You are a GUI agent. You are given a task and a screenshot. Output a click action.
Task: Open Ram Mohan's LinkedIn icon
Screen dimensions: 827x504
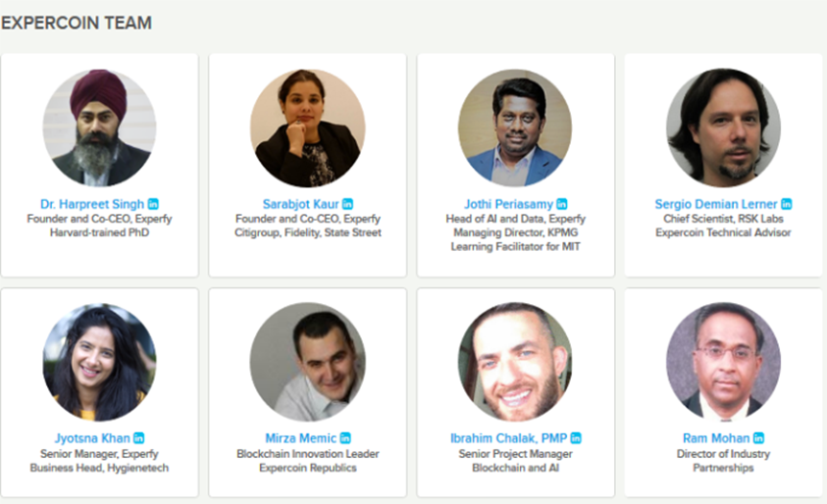click(758, 437)
